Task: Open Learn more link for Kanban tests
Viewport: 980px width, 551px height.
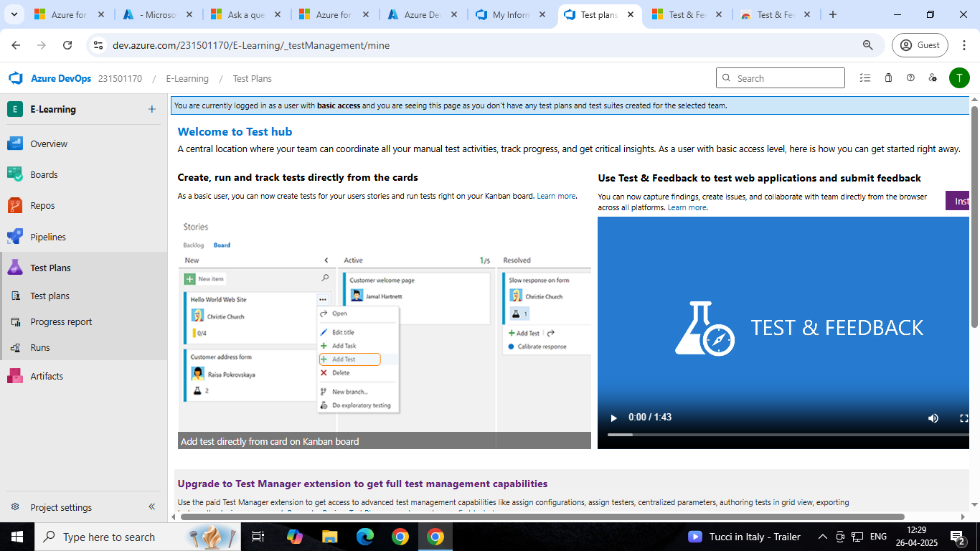Action: pos(556,196)
